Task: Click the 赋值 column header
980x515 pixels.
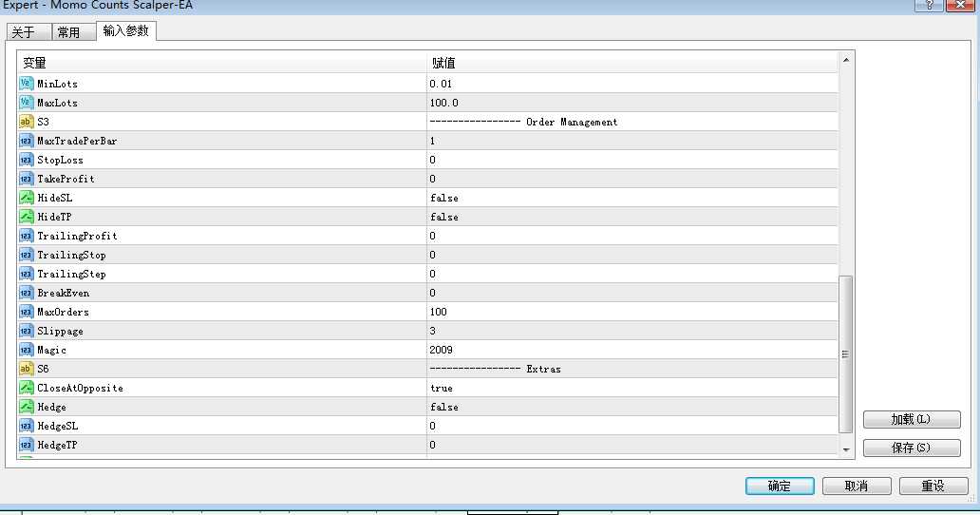Action: (x=631, y=63)
